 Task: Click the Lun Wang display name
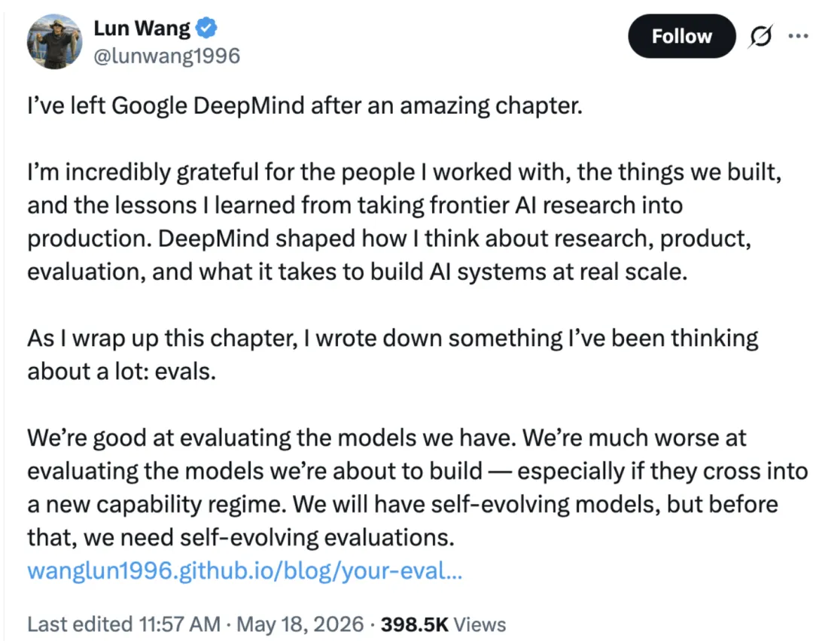pos(142,28)
